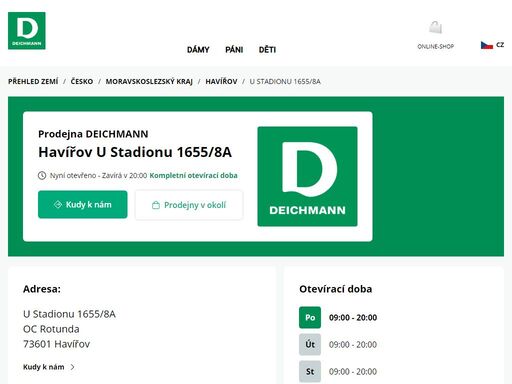The width and height of the screenshot is (512, 384).
Task: Click address line OC Rotunda
Action: coord(51,329)
